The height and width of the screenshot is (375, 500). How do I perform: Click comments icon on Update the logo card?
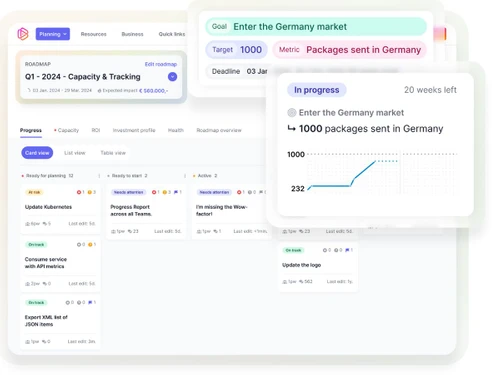point(301,282)
